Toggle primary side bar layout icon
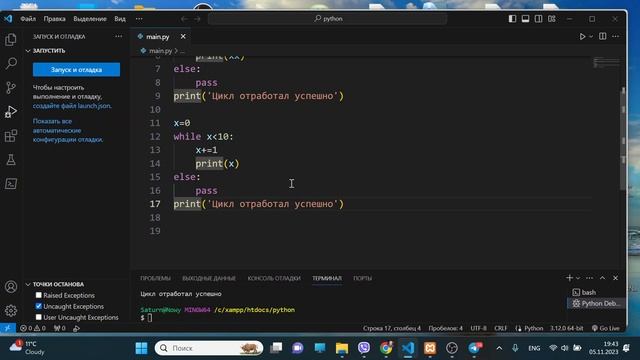The height and width of the screenshot is (360, 640). (x=512, y=19)
